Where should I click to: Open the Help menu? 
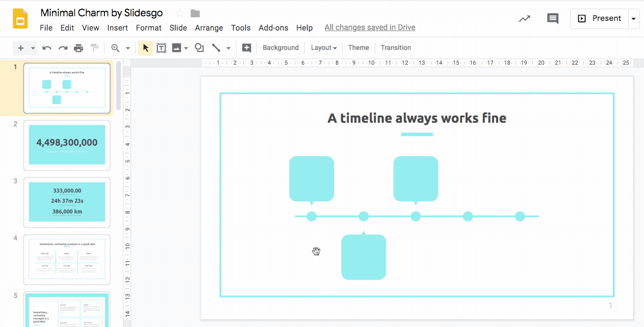point(304,28)
